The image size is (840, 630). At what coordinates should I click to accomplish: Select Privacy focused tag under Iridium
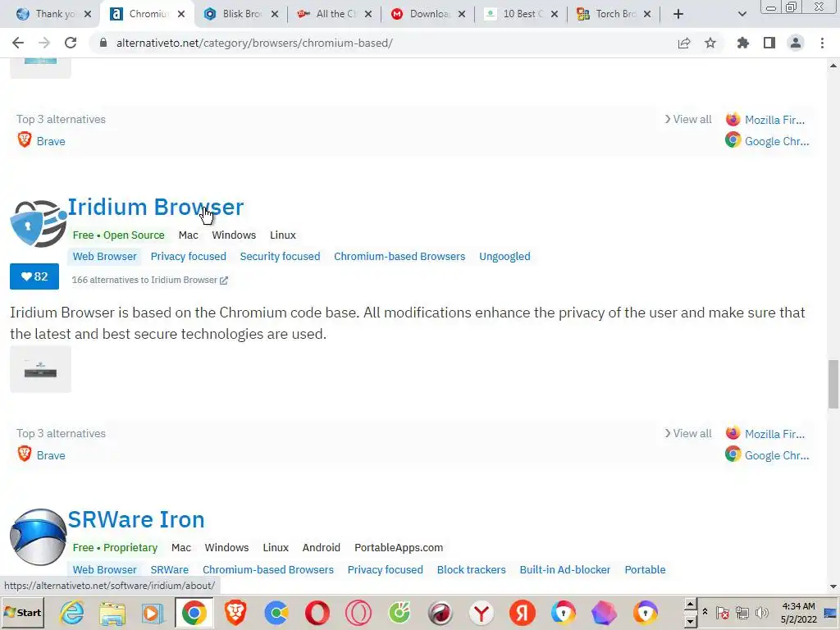coord(188,257)
